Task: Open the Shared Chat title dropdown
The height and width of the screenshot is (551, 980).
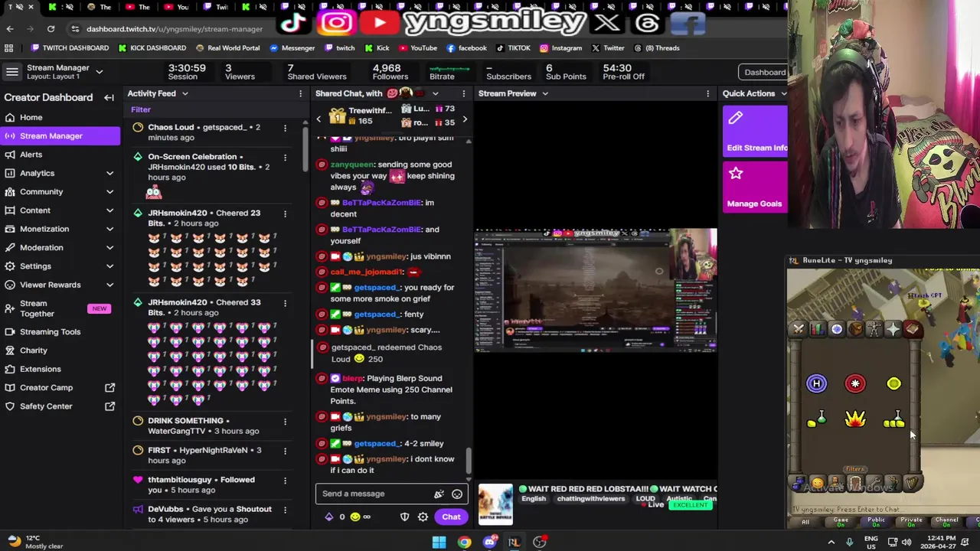Action: (x=435, y=93)
